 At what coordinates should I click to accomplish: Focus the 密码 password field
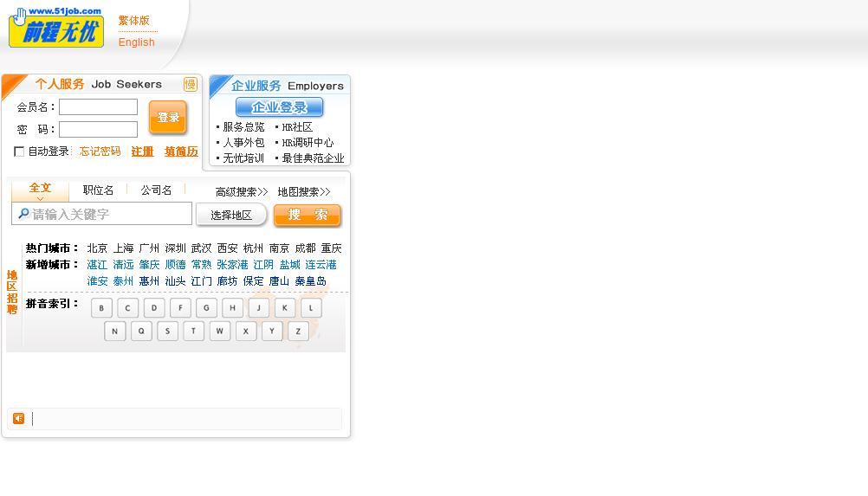point(98,129)
